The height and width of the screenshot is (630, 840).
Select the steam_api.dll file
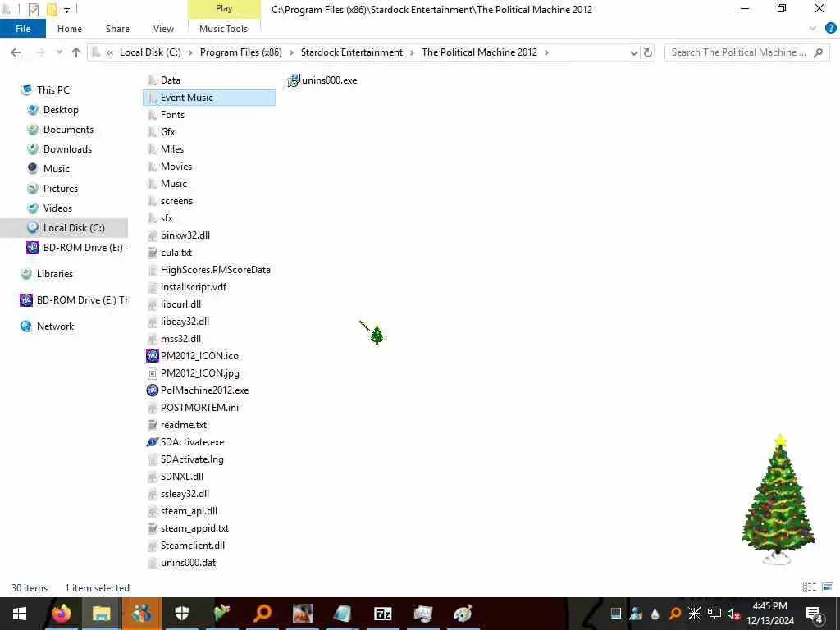[189, 511]
